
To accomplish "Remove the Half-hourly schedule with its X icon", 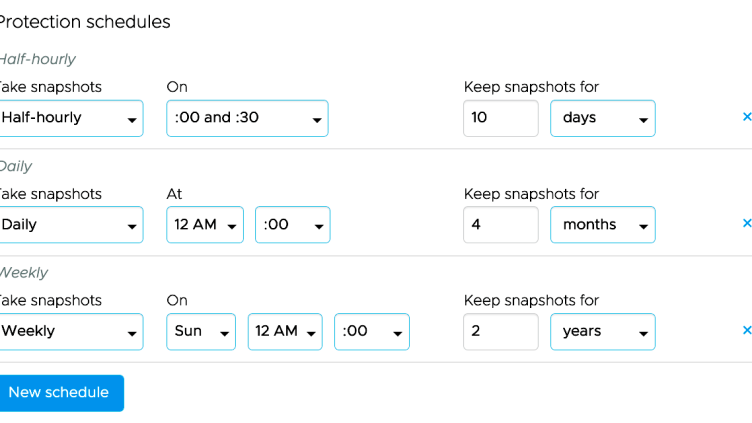I will click(746, 117).
